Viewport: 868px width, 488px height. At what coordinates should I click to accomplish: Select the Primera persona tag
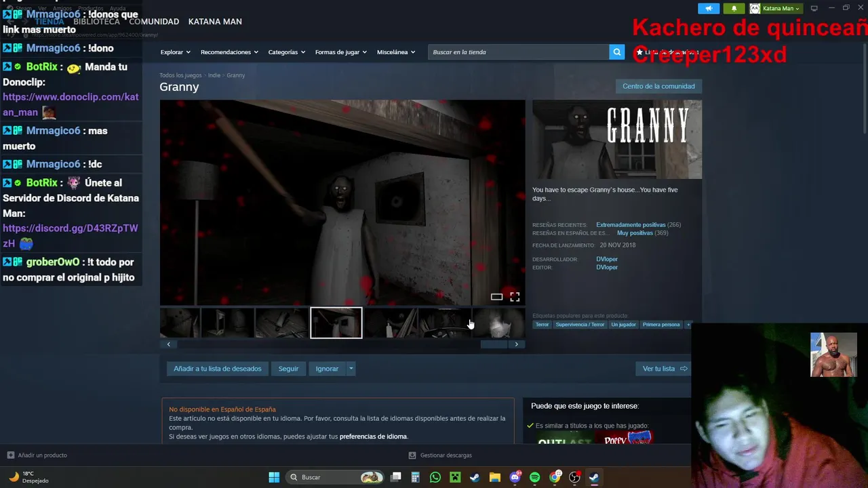(x=661, y=325)
